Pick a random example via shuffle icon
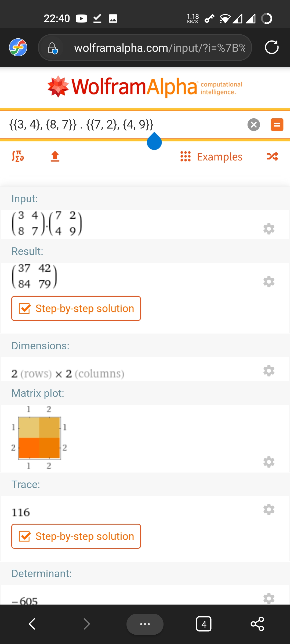290x644 pixels. tap(272, 156)
